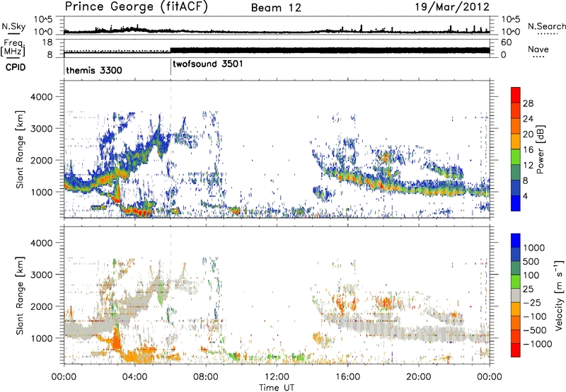Click the "N.Sky" legend label

(x=13, y=26)
